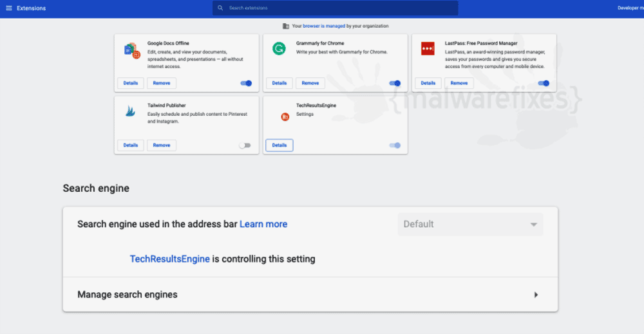Remove the Grammarly for Chrome extension
Image resolution: width=644 pixels, height=334 pixels.
pos(310,83)
